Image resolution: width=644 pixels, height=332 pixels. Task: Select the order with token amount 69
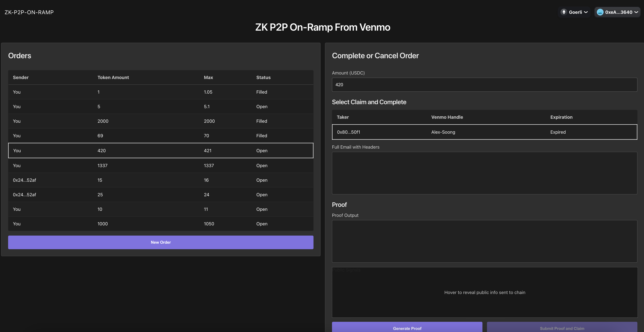[160, 136]
